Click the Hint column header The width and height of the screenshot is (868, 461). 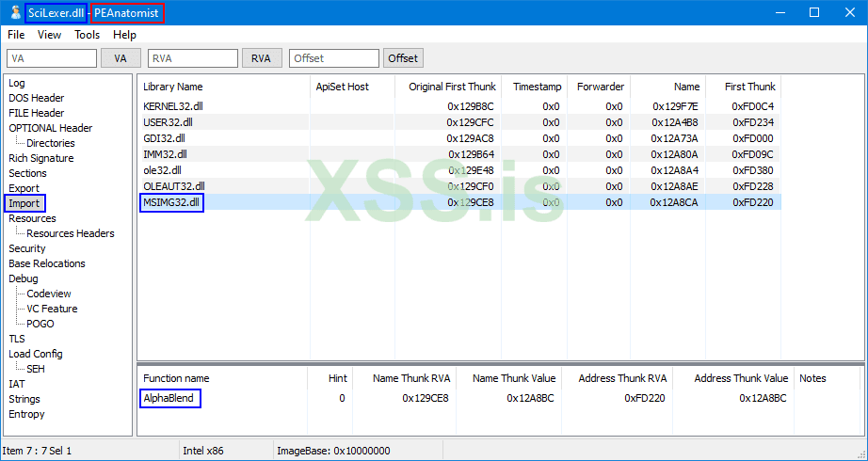[x=330, y=378]
